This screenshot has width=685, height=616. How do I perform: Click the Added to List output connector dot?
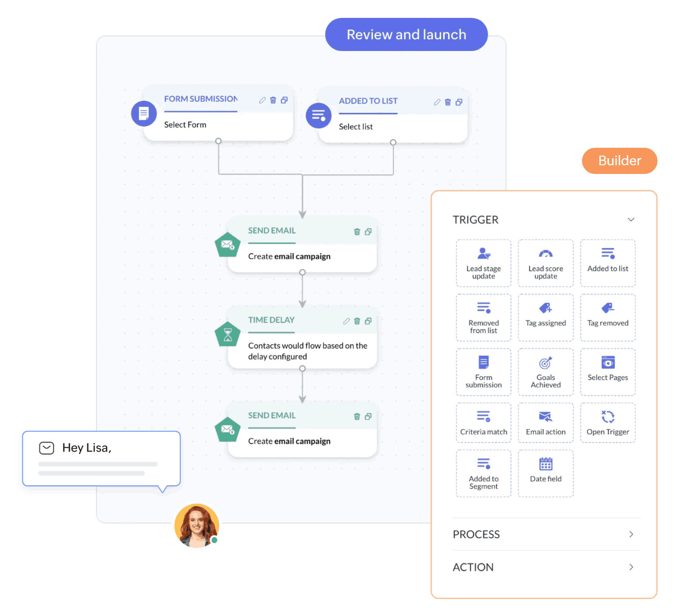click(393, 143)
